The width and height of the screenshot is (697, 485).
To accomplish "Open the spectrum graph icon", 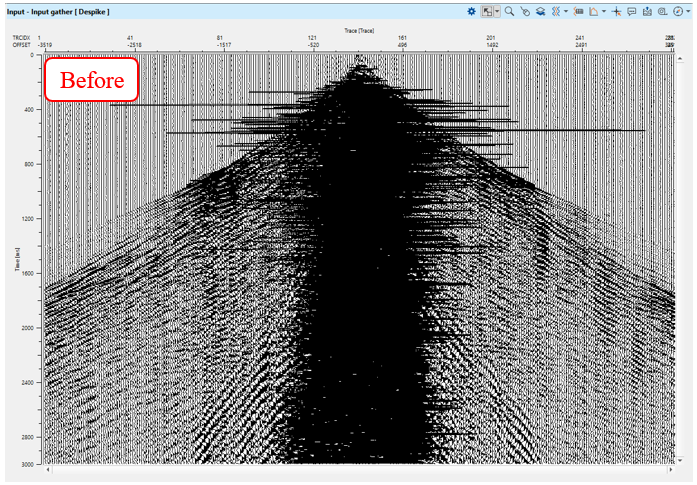I will pyautogui.click(x=594, y=12).
